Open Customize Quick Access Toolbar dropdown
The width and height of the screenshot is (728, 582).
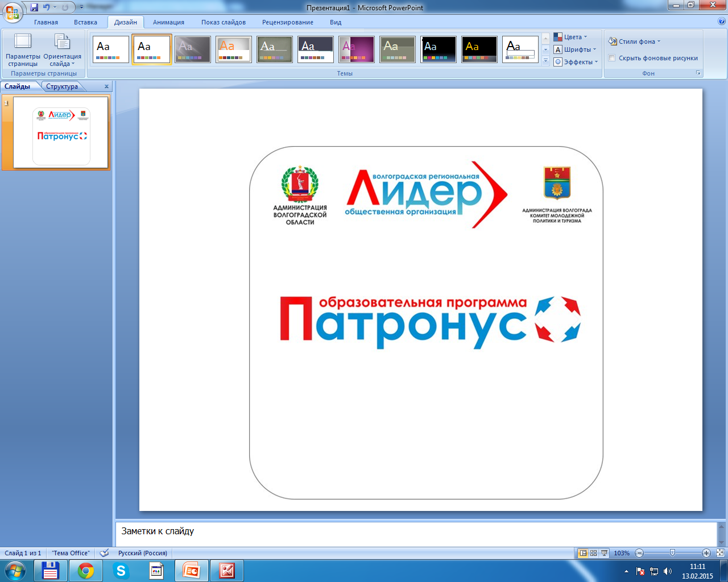[x=81, y=7]
